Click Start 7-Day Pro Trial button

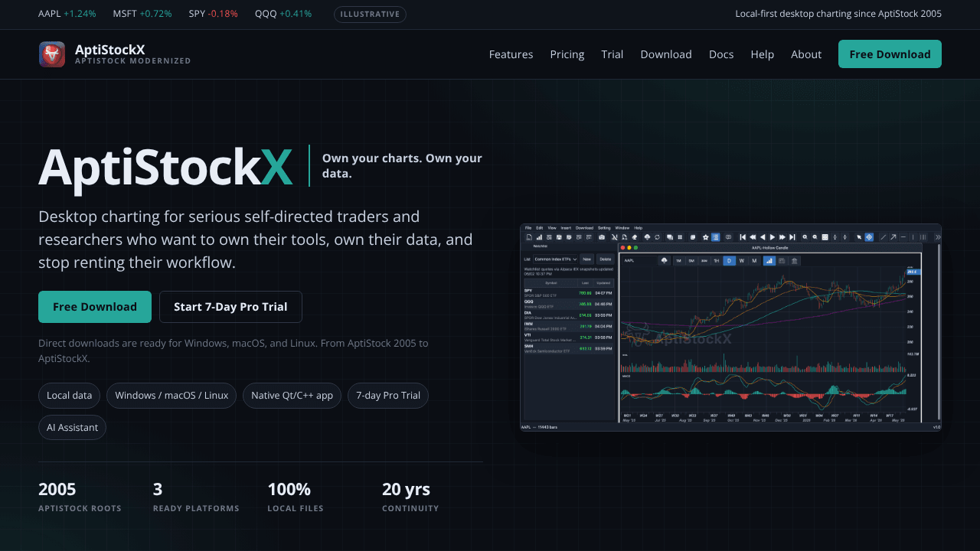(230, 307)
